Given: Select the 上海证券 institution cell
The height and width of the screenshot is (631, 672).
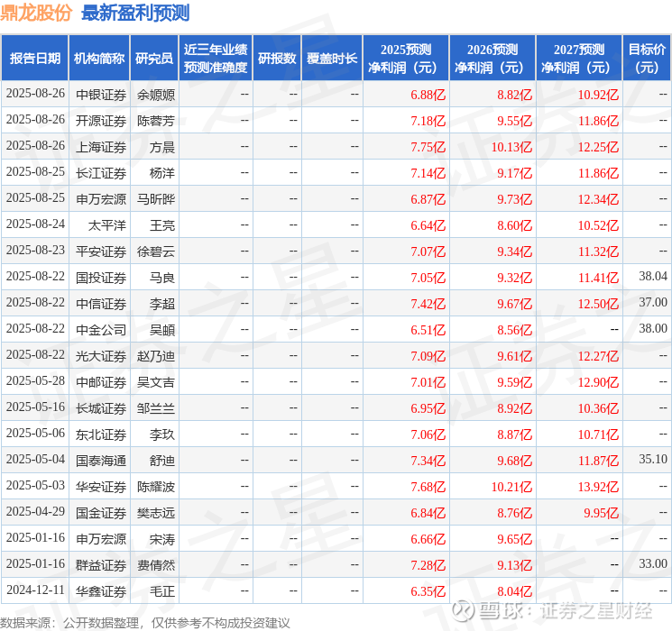Looking at the screenshot, I should (x=101, y=147).
